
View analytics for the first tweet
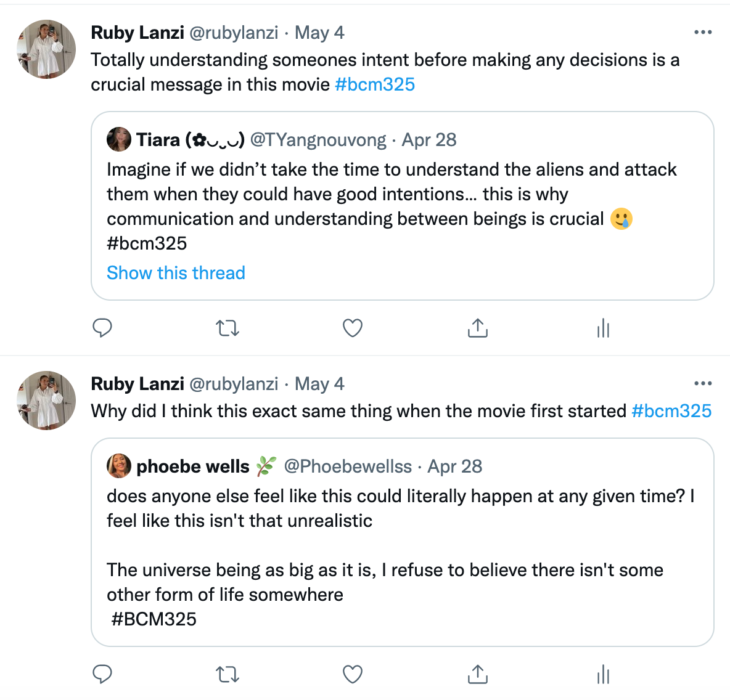tap(603, 328)
